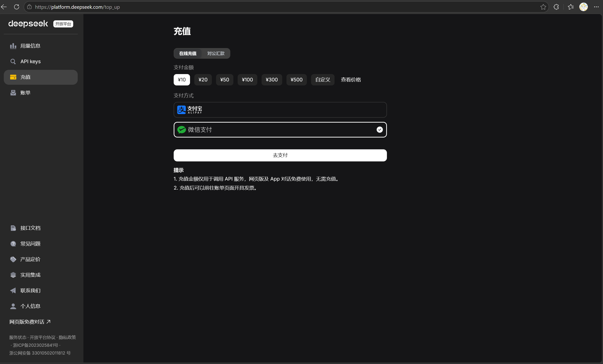Switch to the 在线充值 tab

(x=187, y=53)
